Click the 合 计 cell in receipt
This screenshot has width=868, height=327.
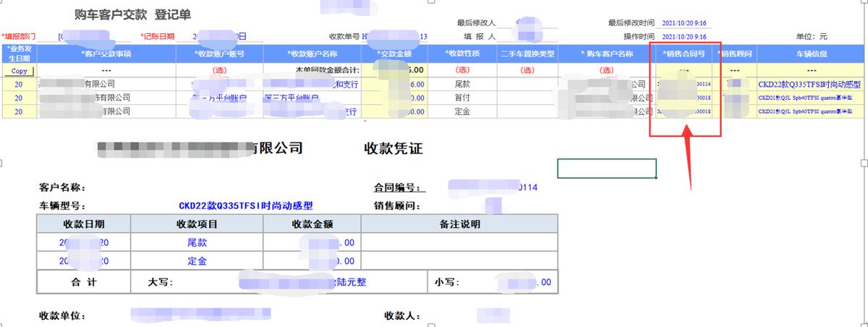83,281
